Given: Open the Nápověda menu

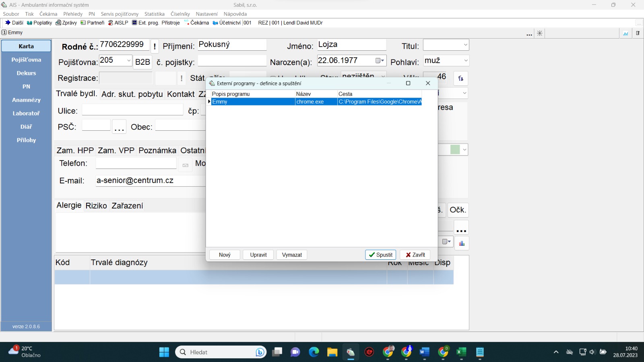Looking at the screenshot, I should 235,14.
